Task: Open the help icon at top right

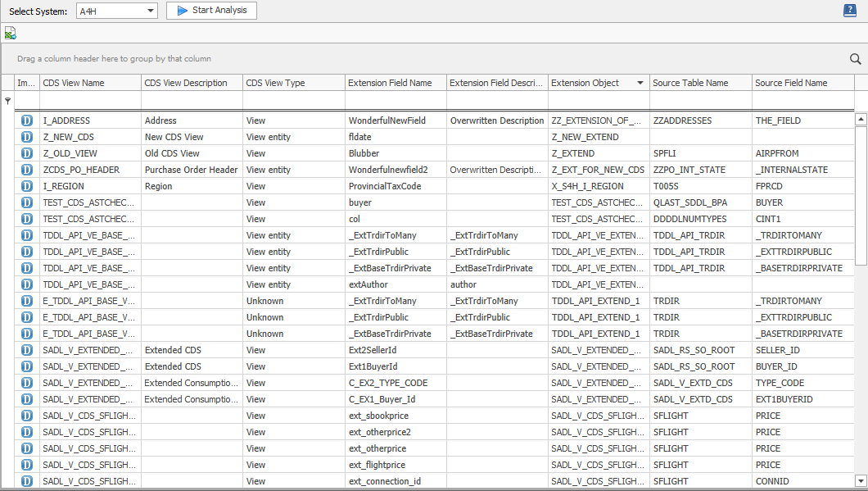Action: coord(849,11)
